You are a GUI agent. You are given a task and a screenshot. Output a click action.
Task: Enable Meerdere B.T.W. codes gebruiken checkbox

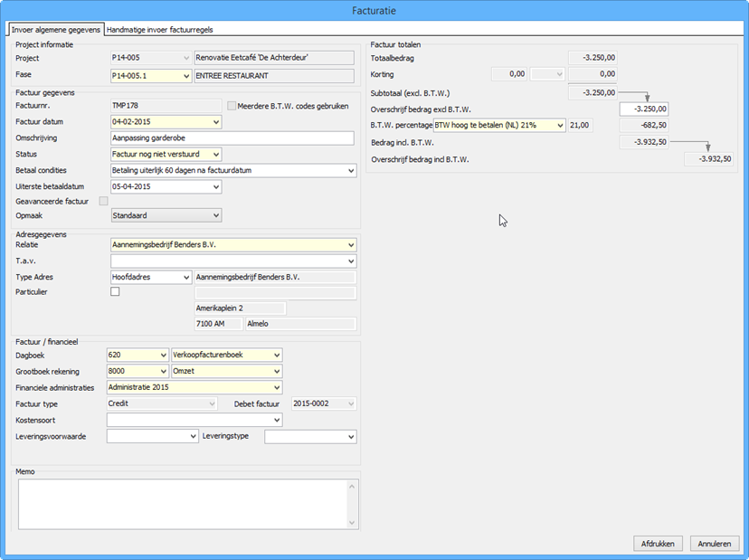[232, 106]
